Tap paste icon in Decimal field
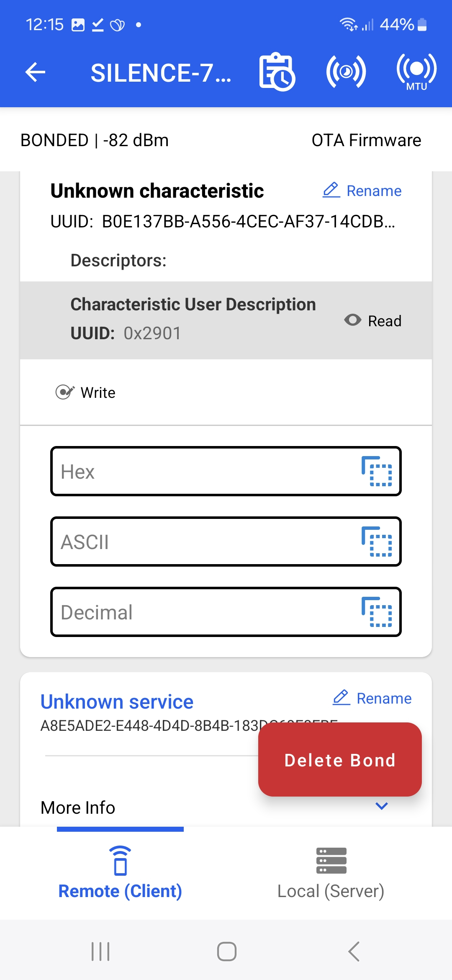The image size is (452, 980). tap(377, 612)
